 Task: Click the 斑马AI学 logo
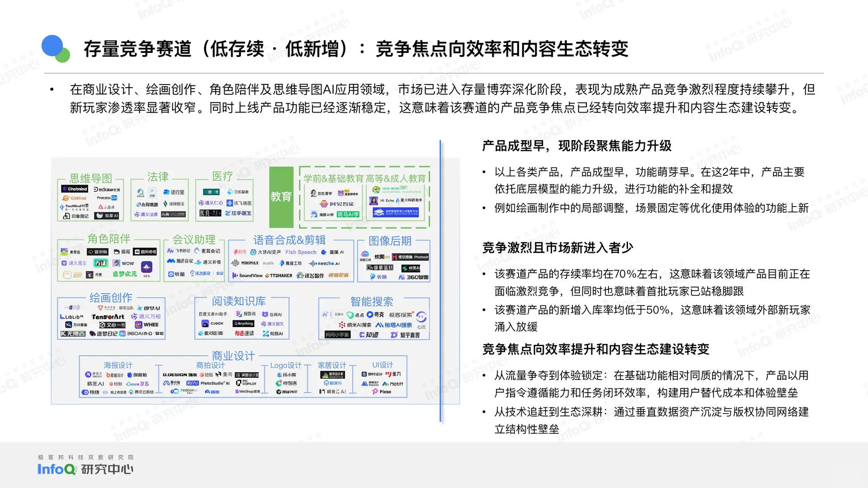tap(348, 214)
